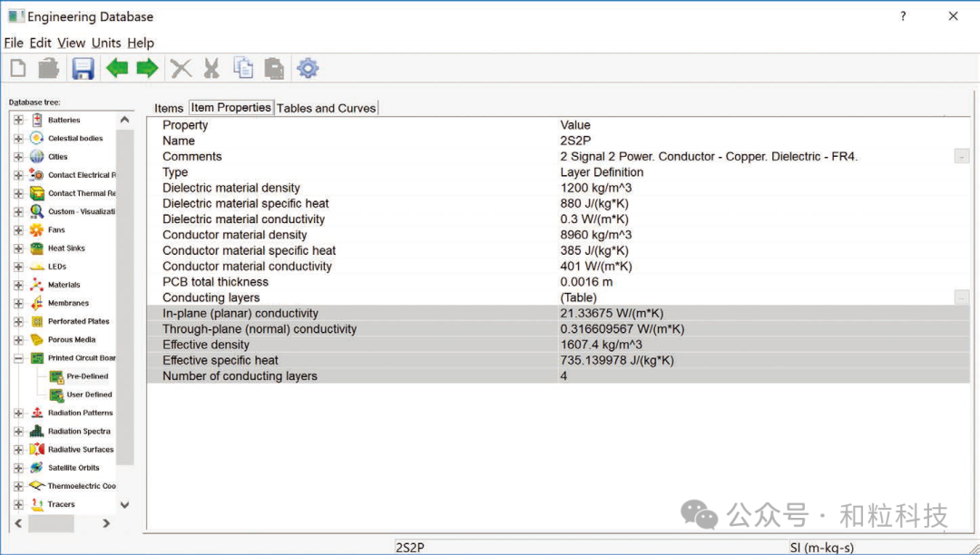Click the LEDs icon in the tree
Image resolution: width=980 pixels, height=555 pixels.
point(37,267)
